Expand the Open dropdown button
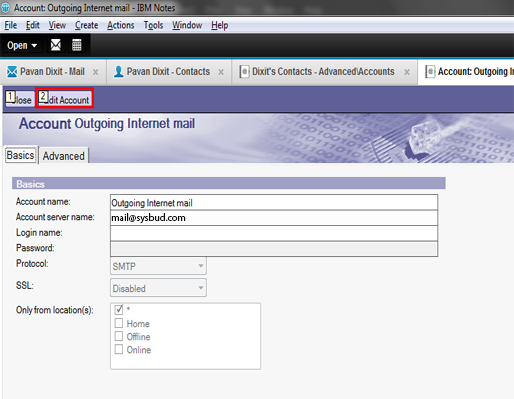 tap(22, 45)
